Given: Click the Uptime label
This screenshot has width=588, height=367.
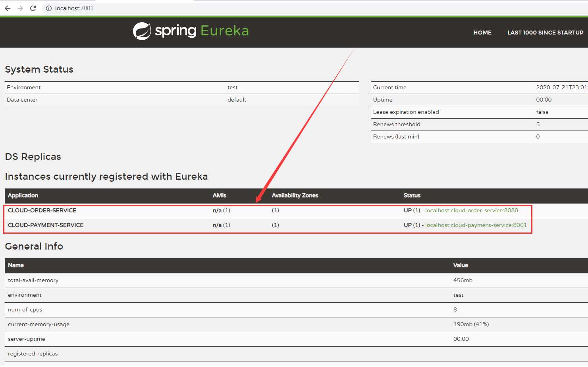Looking at the screenshot, I should (383, 100).
